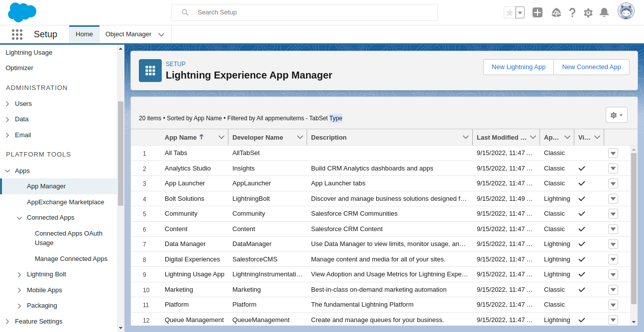Click the search magnifier icon
644x332 pixels.
(185, 12)
